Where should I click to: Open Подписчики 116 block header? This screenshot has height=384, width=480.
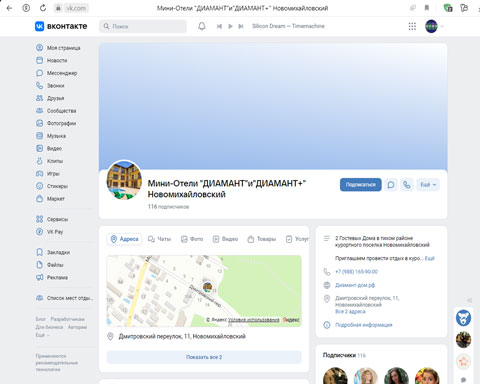[344, 355]
